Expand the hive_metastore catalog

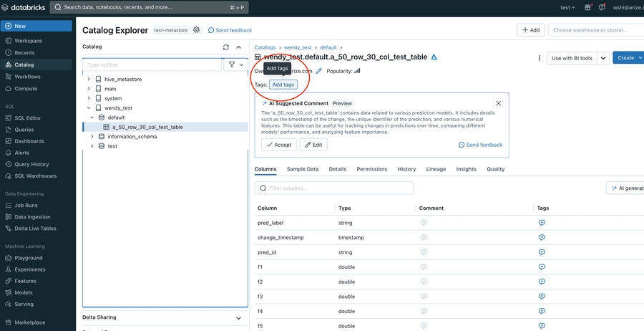click(x=89, y=79)
